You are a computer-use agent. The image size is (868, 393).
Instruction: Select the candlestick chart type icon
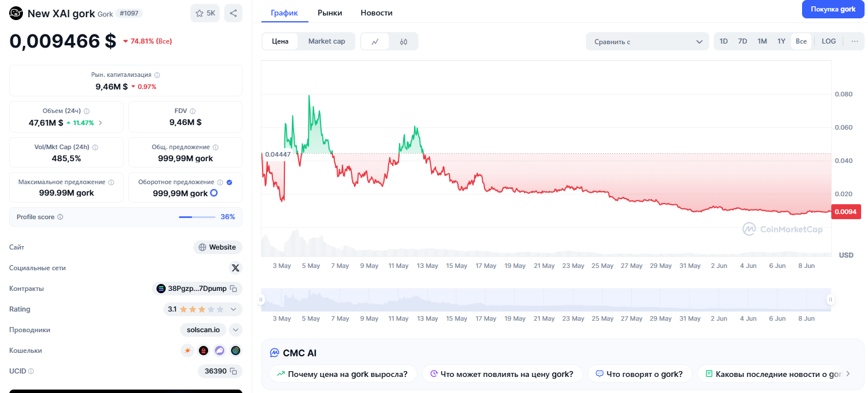click(404, 41)
